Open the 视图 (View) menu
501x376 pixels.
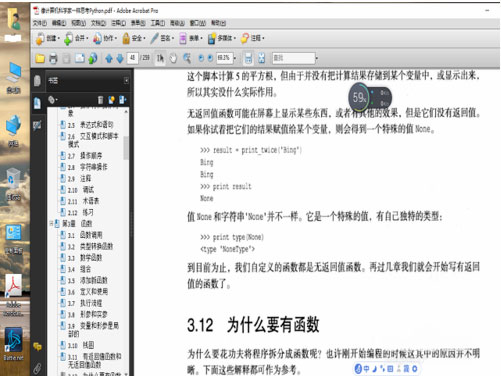pos(79,23)
